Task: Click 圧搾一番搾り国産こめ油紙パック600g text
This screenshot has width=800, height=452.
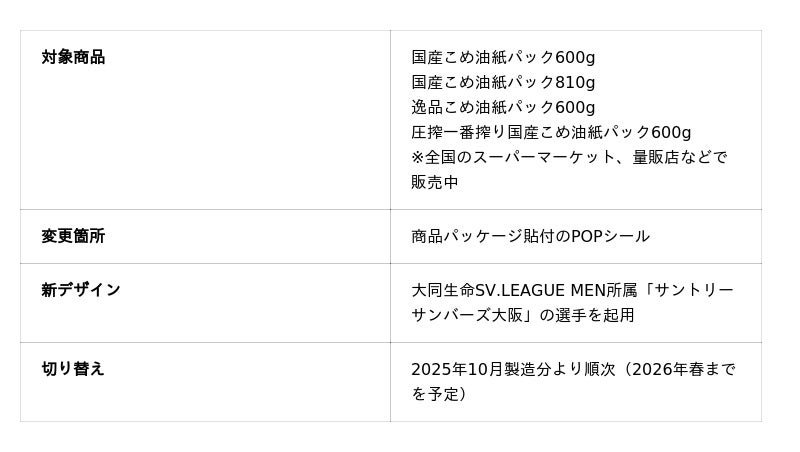Action: [x=551, y=132]
